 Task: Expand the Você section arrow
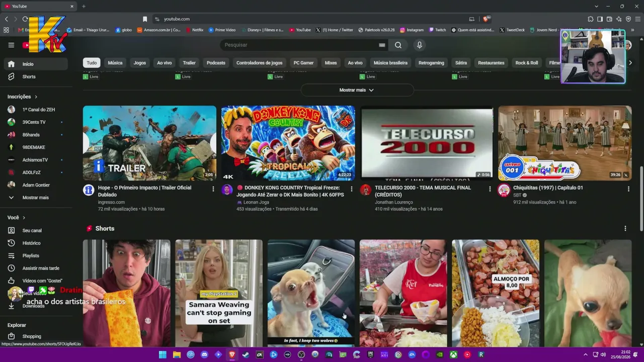[x=24, y=218]
